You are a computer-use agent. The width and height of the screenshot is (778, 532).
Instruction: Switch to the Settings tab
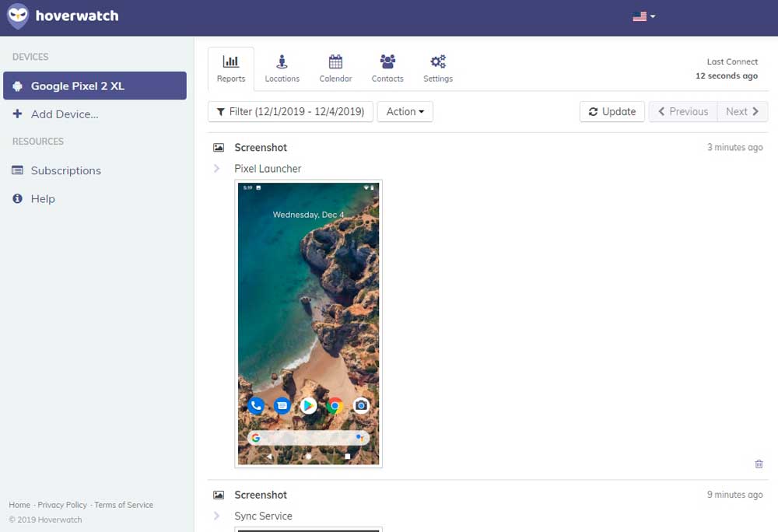click(437, 69)
